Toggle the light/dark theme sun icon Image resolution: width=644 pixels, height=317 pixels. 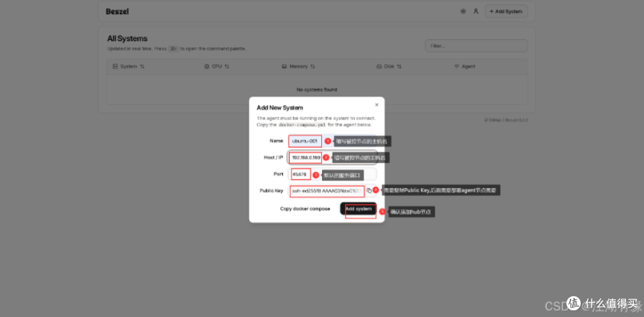[x=463, y=11]
